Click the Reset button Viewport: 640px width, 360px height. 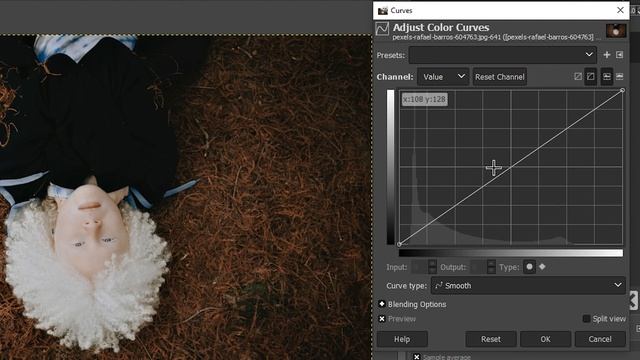pos(491,339)
